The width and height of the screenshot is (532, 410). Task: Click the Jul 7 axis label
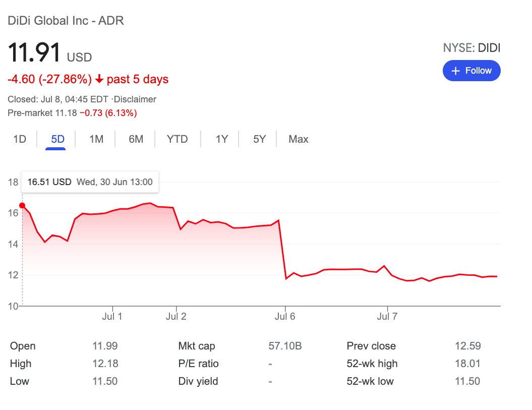[387, 317]
